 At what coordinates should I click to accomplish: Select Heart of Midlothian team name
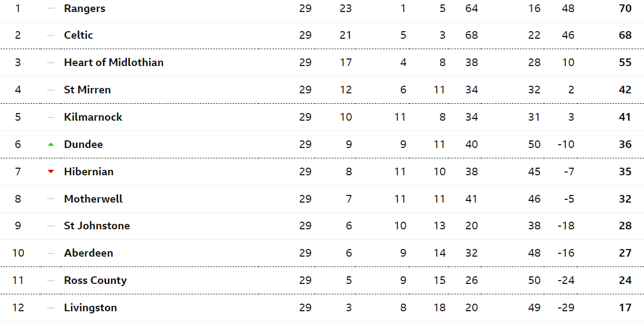point(114,62)
